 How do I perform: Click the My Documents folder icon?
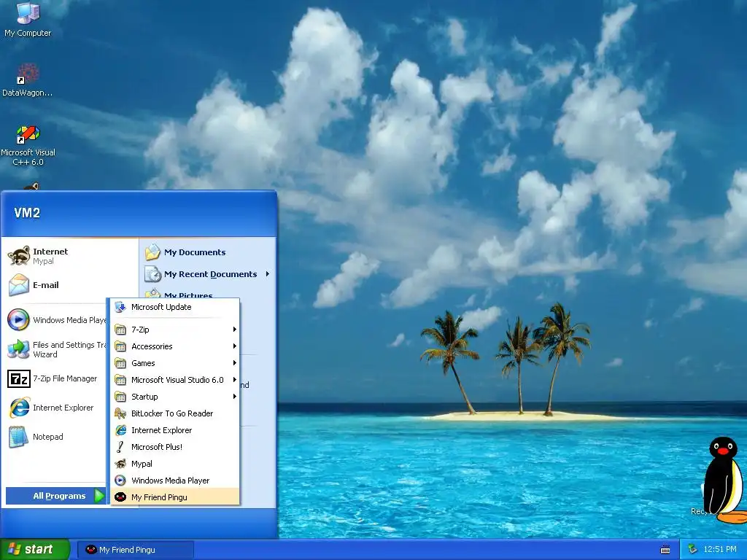point(153,252)
